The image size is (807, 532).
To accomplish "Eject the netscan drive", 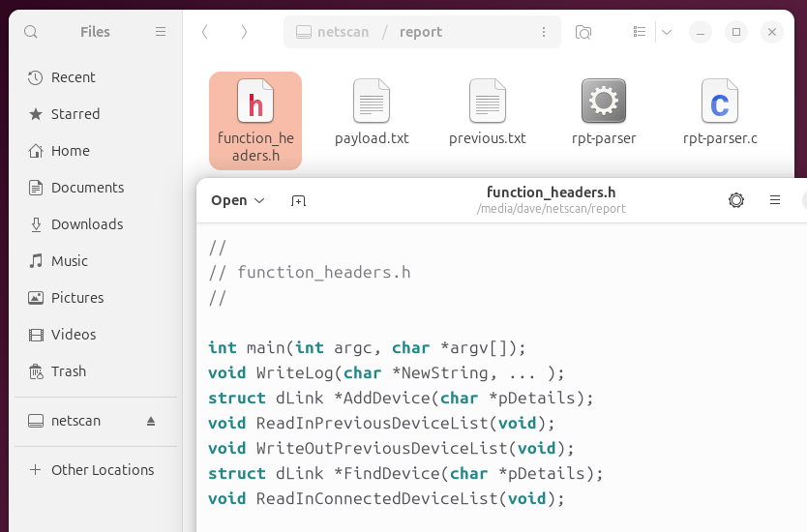I will tap(151, 422).
